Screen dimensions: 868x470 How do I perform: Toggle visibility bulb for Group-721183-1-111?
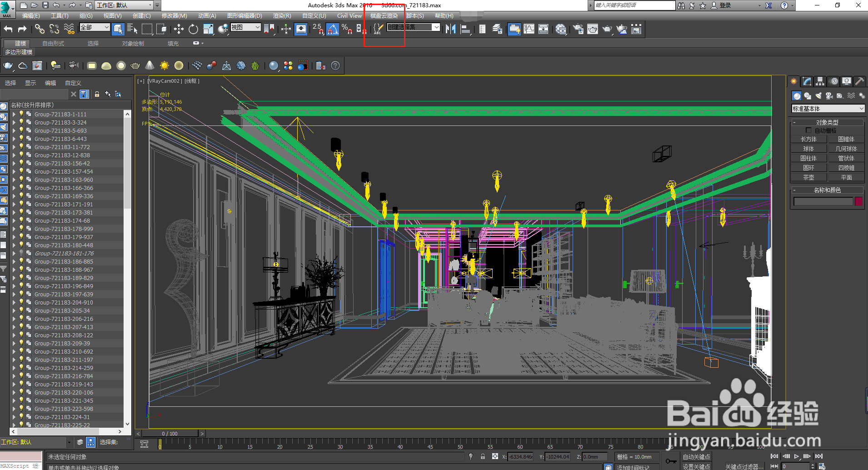point(21,114)
